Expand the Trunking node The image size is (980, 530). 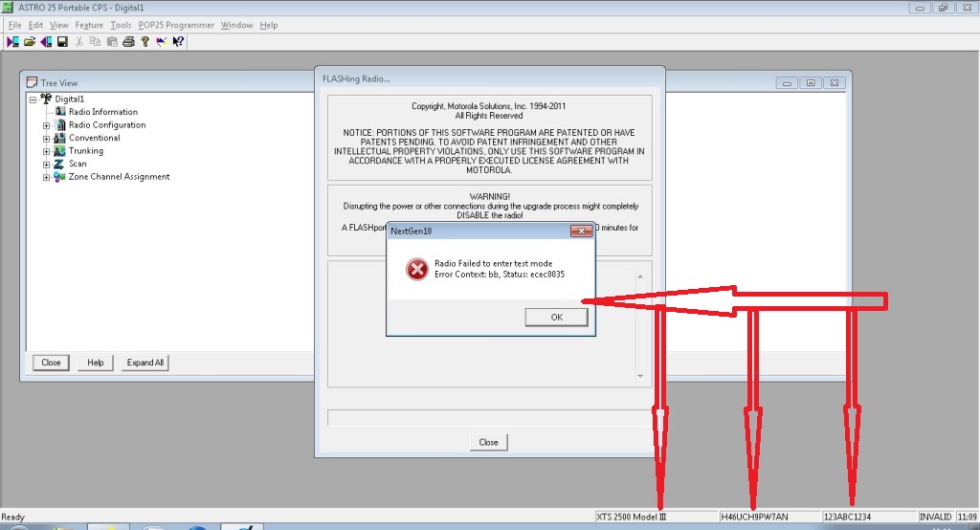[x=46, y=151]
